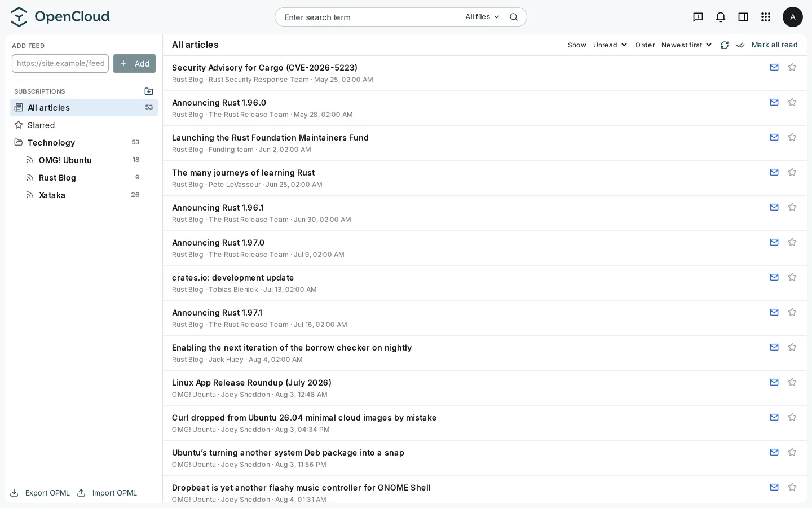
Task: Open the Starred articles list
Action: [83, 125]
